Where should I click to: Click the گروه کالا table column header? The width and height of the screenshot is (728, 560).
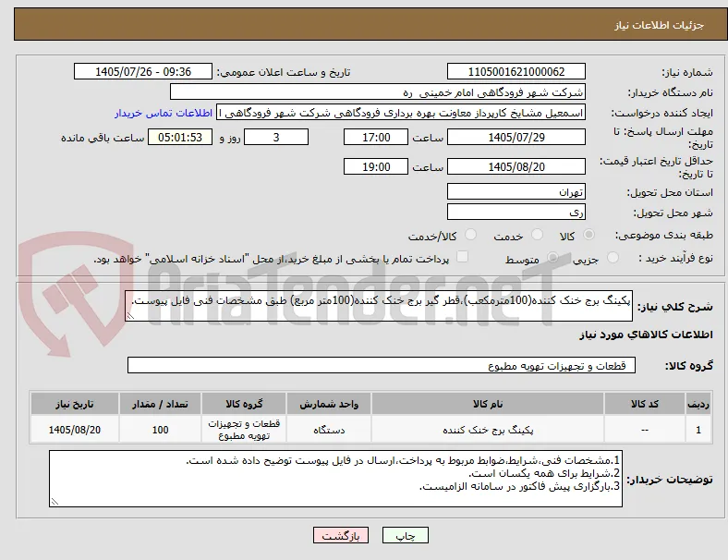[x=244, y=404]
